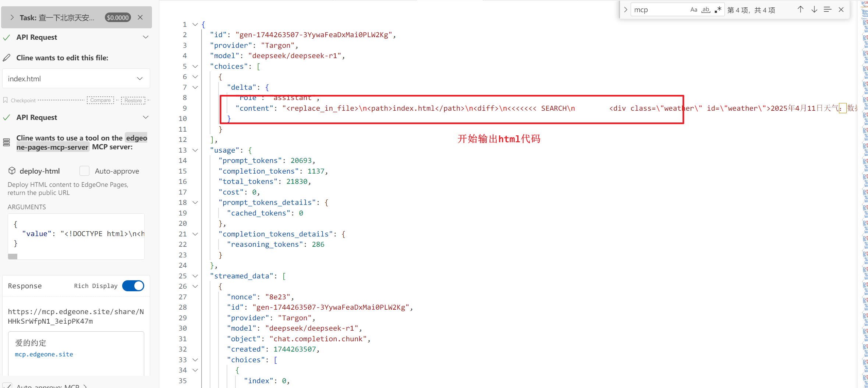
Task: Click the "nonce": "8e23" line
Action: [261, 297]
